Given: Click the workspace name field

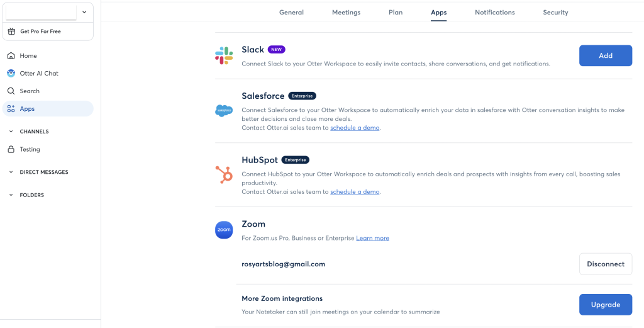Looking at the screenshot, I should [x=41, y=13].
